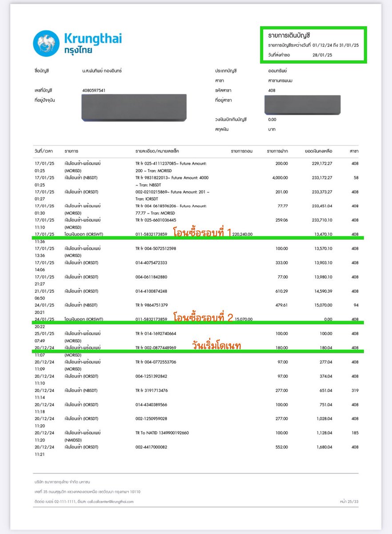Select currency value 'บาท'

[x=272, y=129]
